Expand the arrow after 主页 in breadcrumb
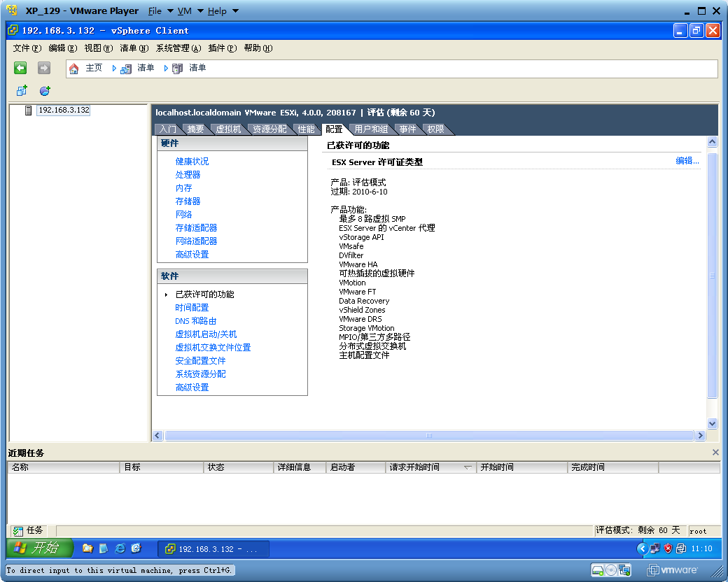 point(113,69)
